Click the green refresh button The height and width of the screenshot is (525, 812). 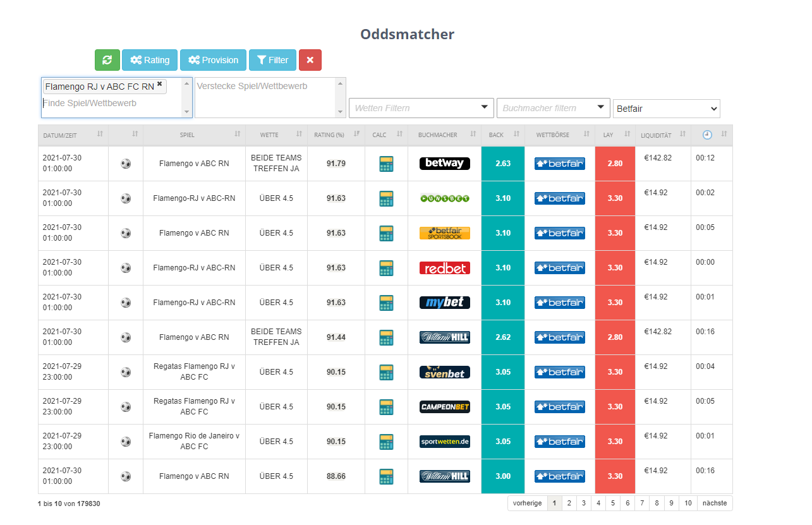point(107,60)
